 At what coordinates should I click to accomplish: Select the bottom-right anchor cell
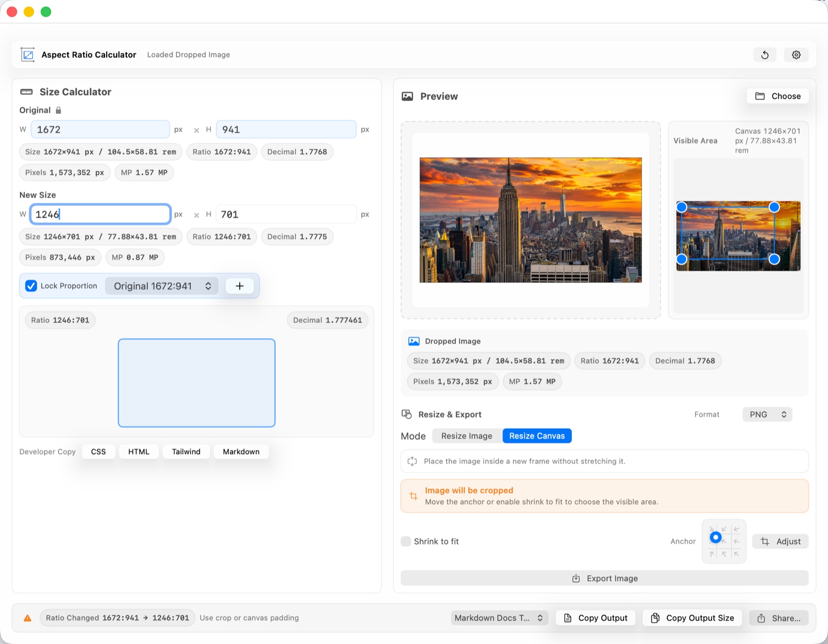pyautogui.click(x=736, y=553)
